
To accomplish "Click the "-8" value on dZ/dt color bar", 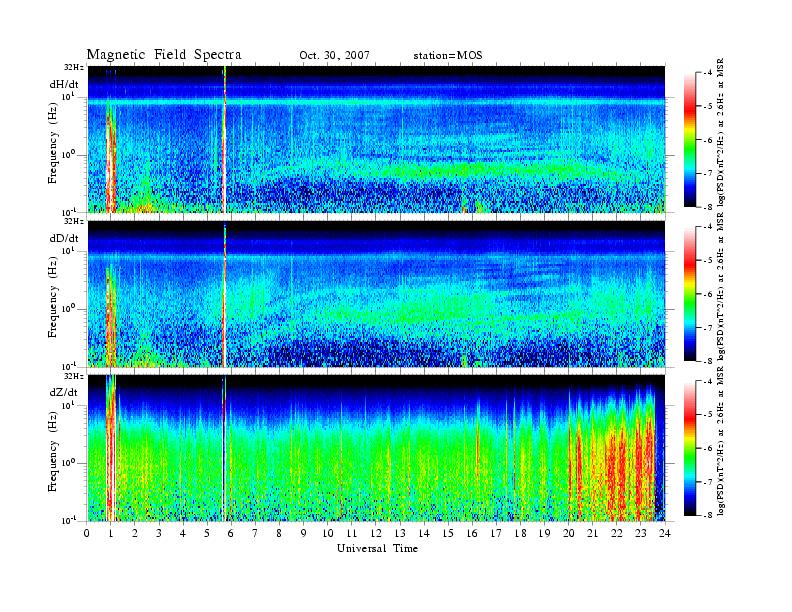I will pyautogui.click(x=707, y=515).
